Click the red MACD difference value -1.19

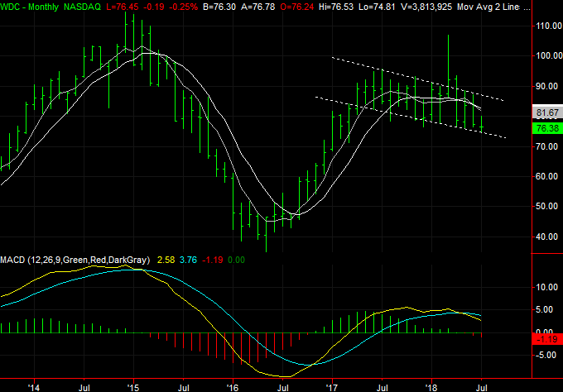(x=213, y=260)
